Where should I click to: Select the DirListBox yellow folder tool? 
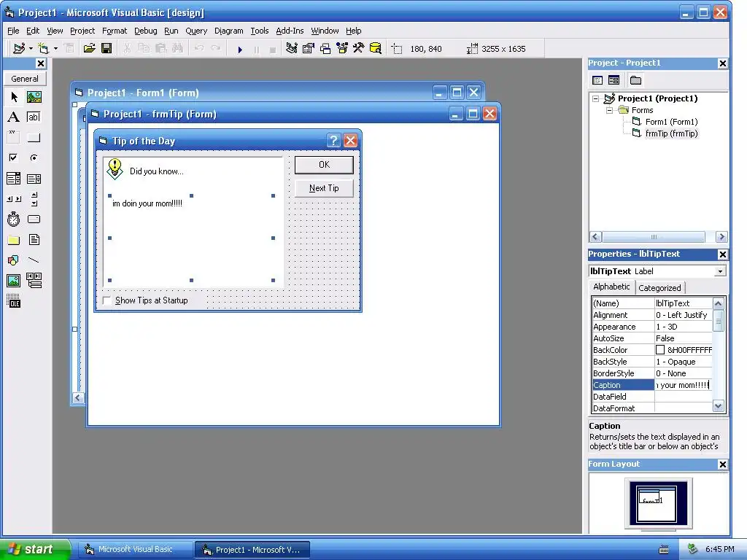(x=14, y=239)
